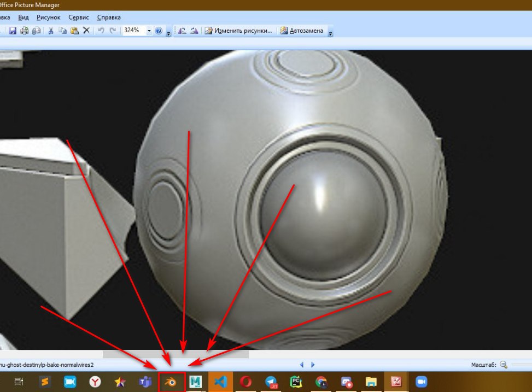532x392 pixels.
Task: Redo the last undone action
Action: [113, 31]
